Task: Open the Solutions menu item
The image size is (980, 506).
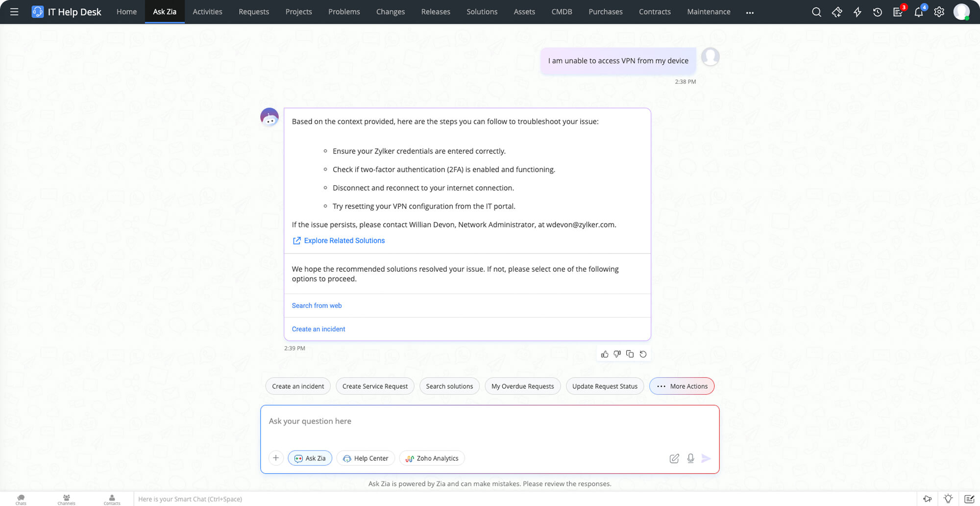Action: click(482, 11)
